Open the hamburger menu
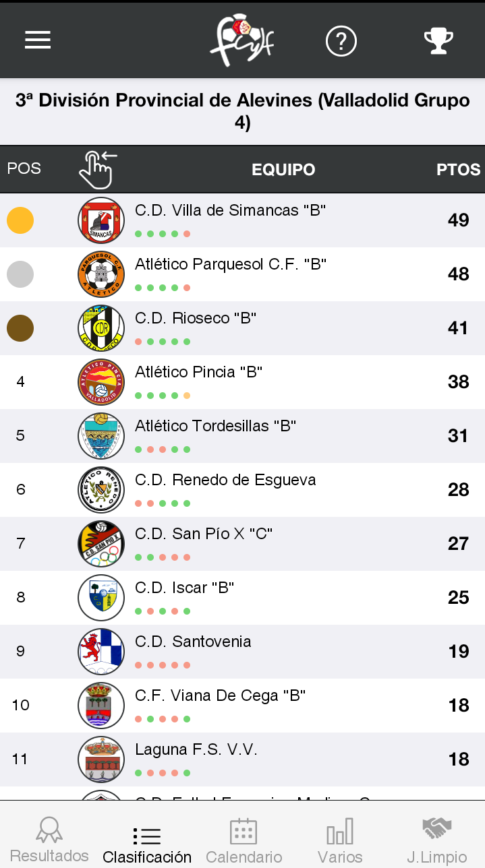 point(38,40)
